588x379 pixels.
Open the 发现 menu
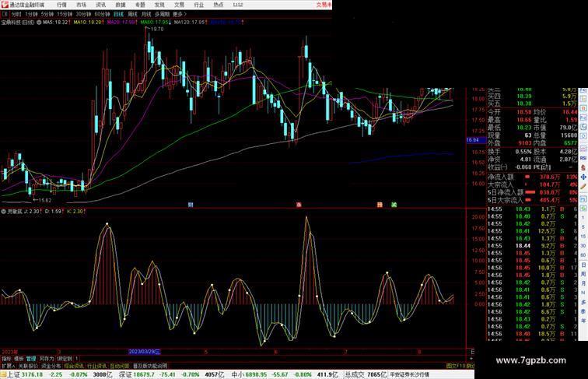159,5
